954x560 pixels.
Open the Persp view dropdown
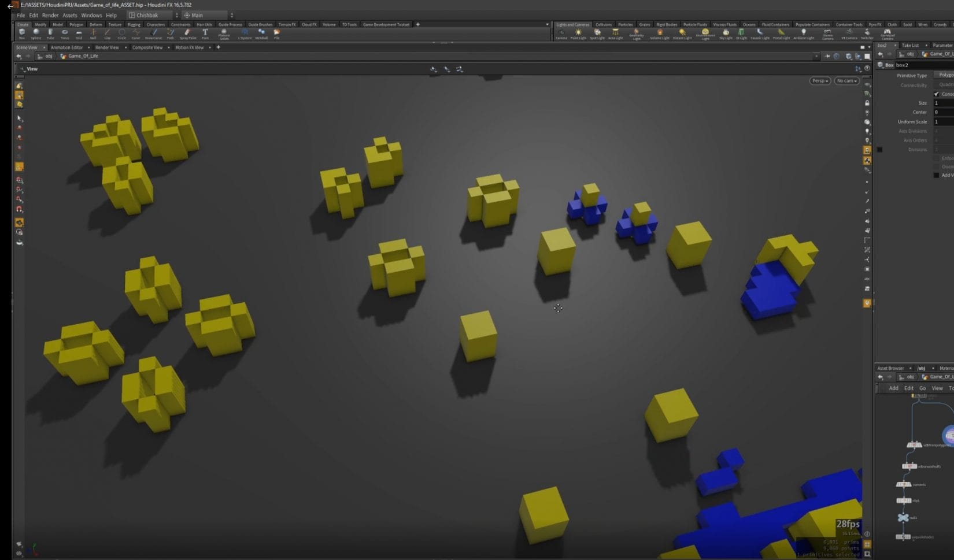[x=819, y=80]
